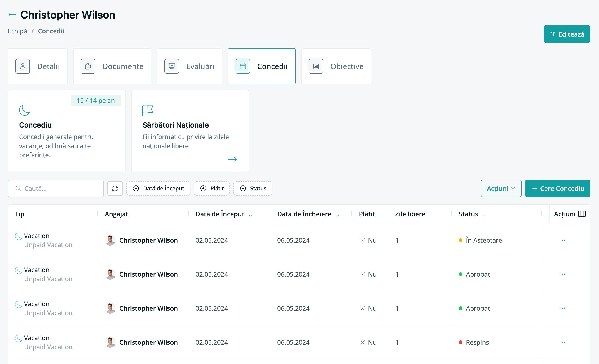Click the Cere Concediu button
Screen dimensions: 599x364
pyautogui.click(x=558, y=188)
